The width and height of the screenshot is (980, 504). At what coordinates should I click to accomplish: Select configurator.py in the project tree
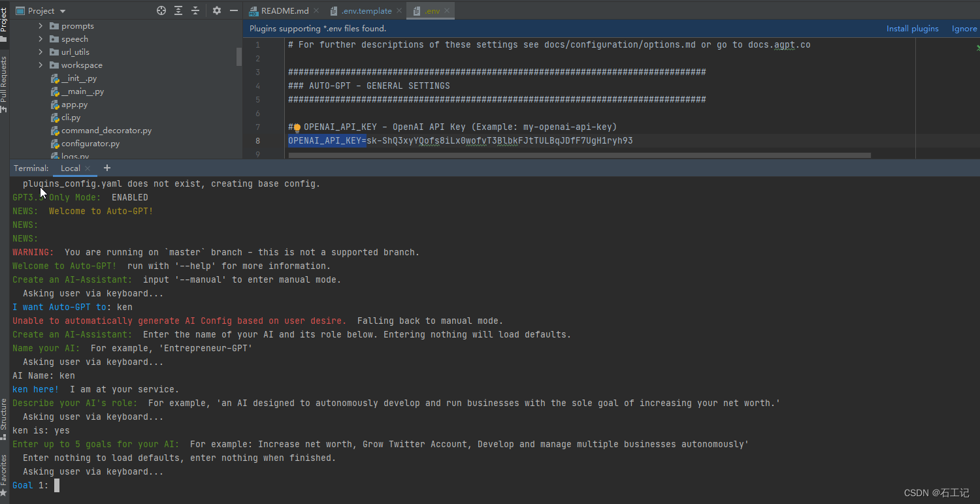[90, 144]
